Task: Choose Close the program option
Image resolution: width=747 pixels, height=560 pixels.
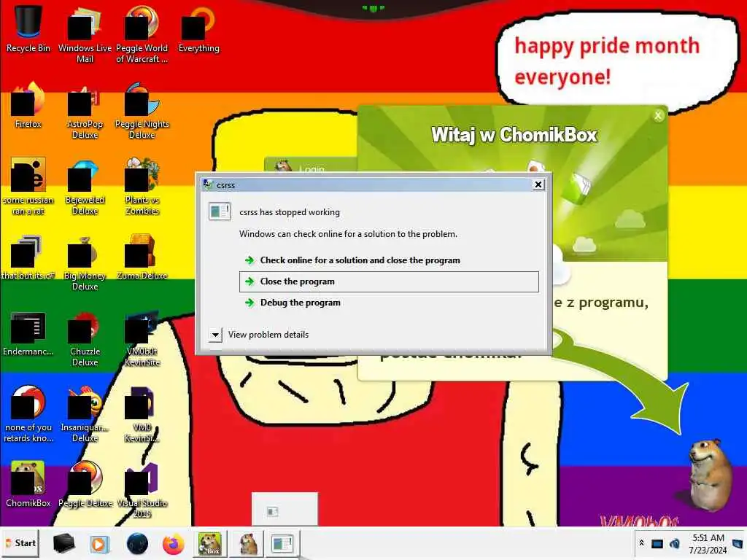Action: [x=389, y=281]
